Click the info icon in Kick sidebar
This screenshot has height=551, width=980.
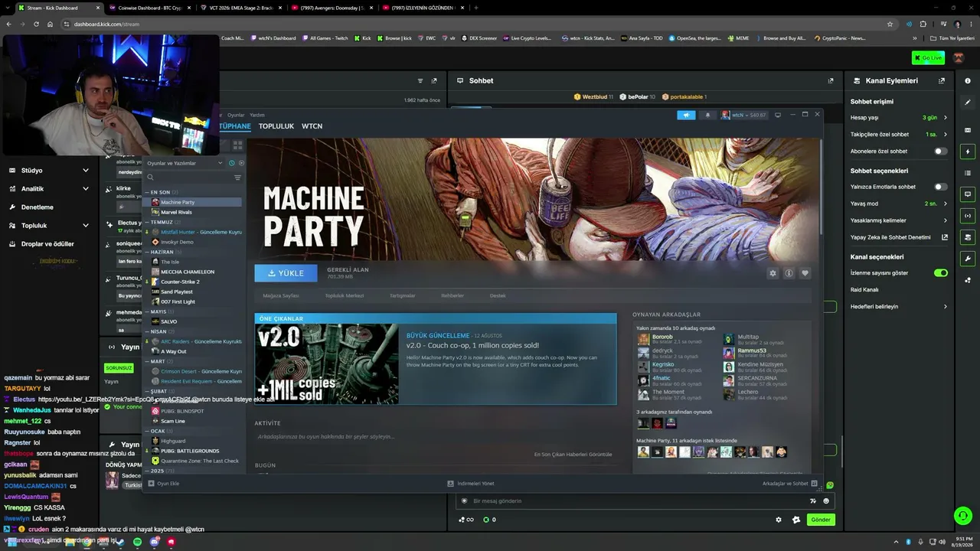tap(968, 80)
